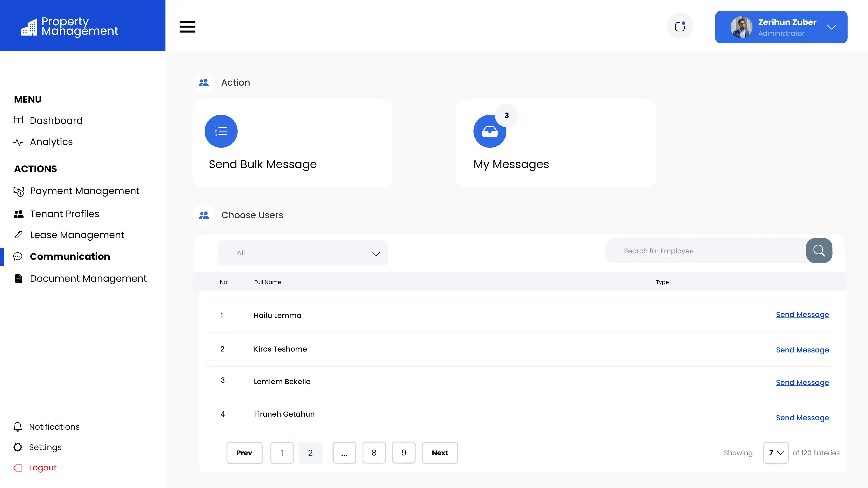Send Message to Tiruneh Getahun
This screenshot has width=868, height=488.
tap(802, 418)
